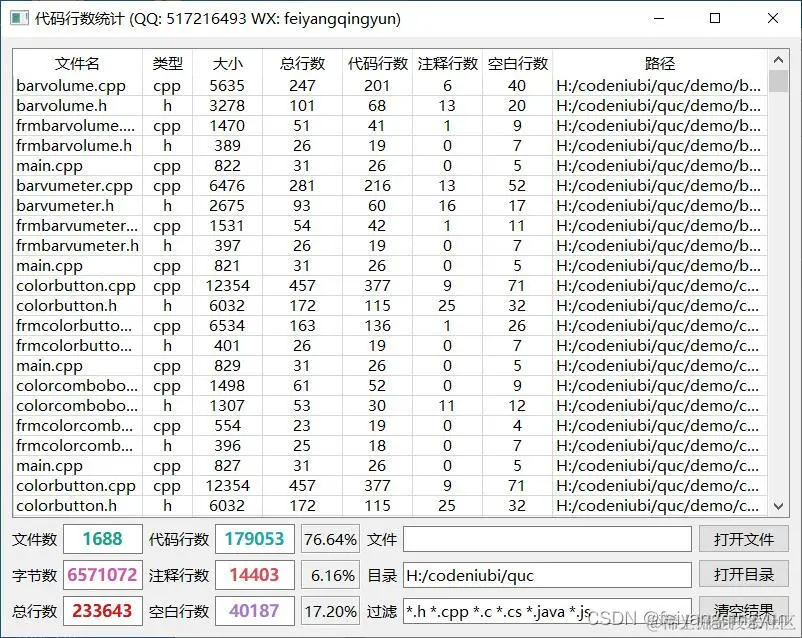The height and width of the screenshot is (638, 802).
Task: Click the total lines cell 247
Action: click(x=302, y=85)
